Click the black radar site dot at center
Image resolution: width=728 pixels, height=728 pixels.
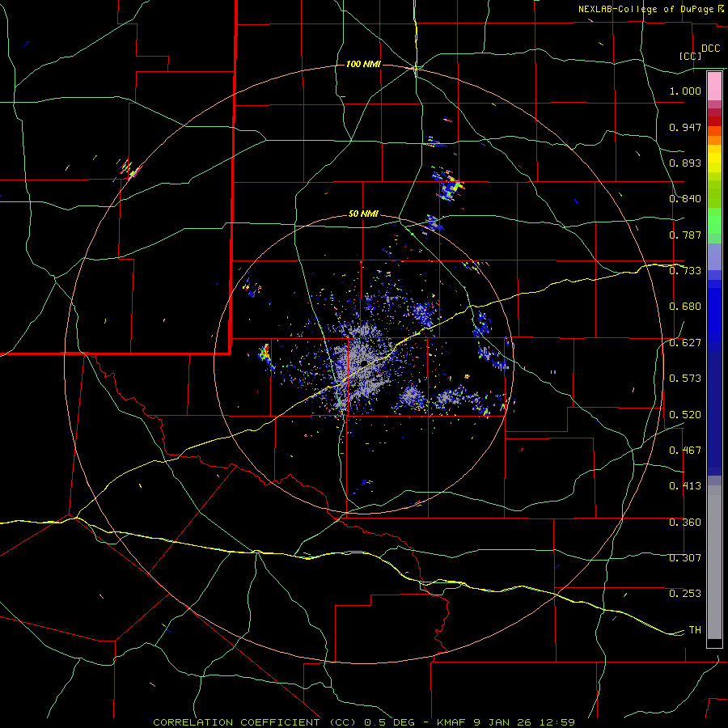[364, 363]
